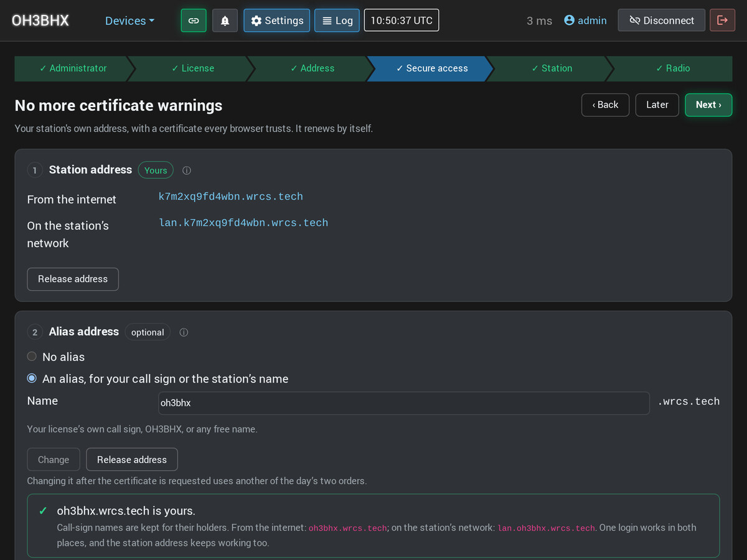Go to the Administrator wizard step
This screenshot has width=747, height=560.
73,68
